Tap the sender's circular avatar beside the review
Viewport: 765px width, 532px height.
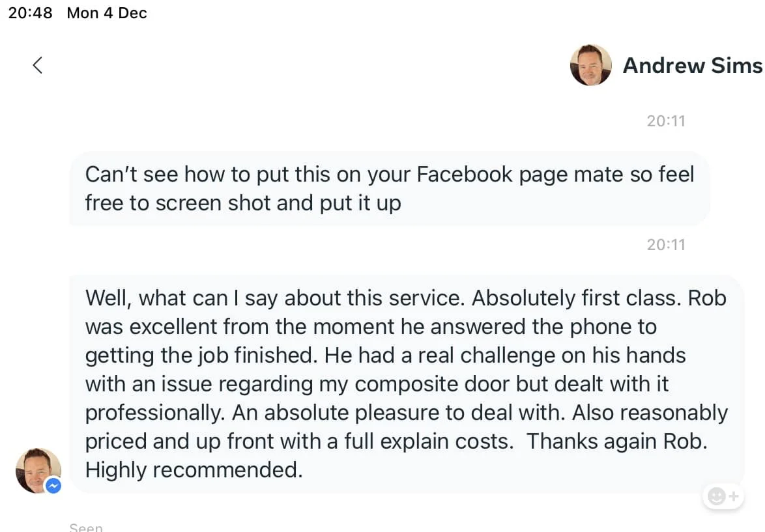[x=38, y=469]
